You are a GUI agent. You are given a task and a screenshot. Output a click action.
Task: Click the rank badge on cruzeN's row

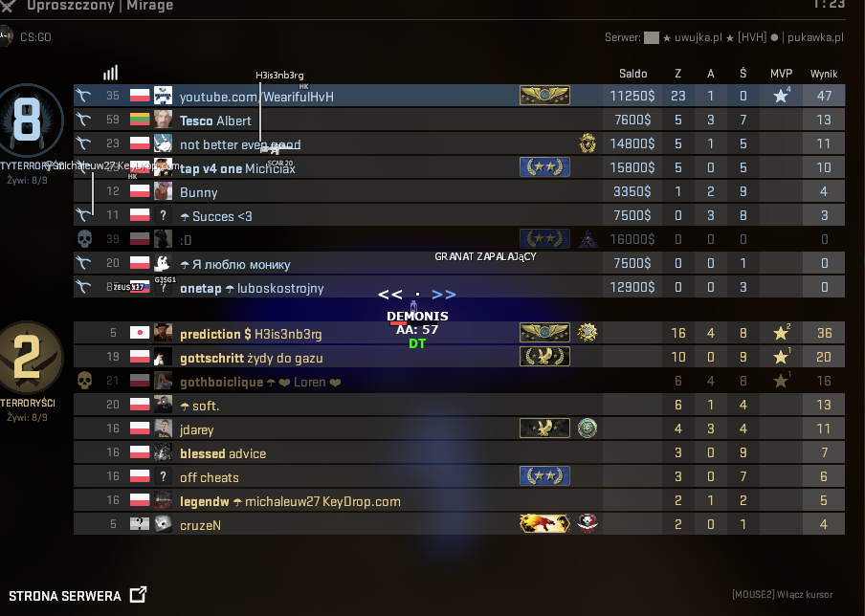point(544,523)
